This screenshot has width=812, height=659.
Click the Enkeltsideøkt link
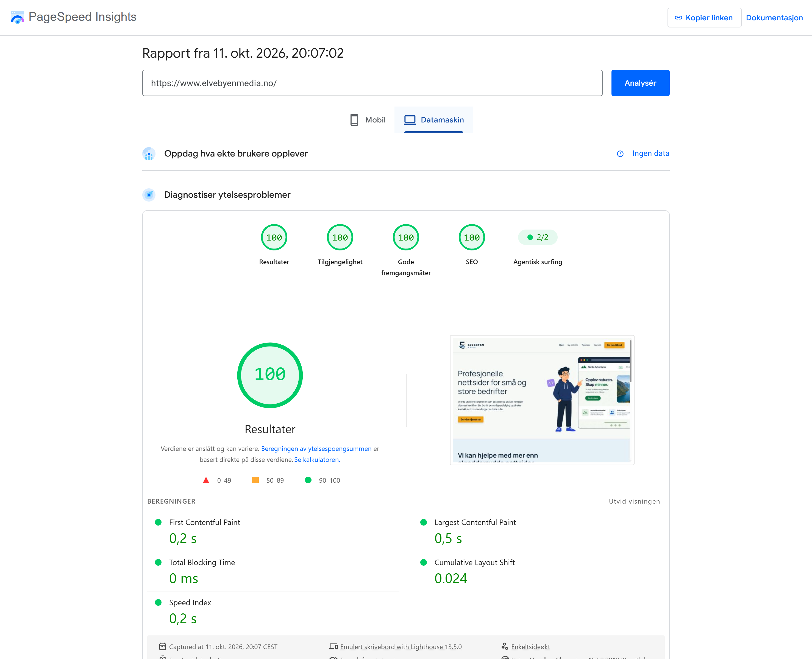[x=530, y=646]
